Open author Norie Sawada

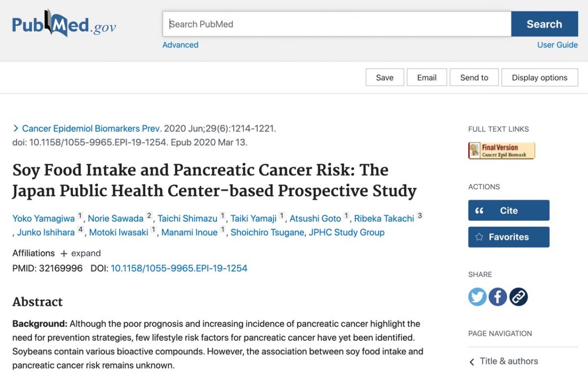(x=116, y=219)
